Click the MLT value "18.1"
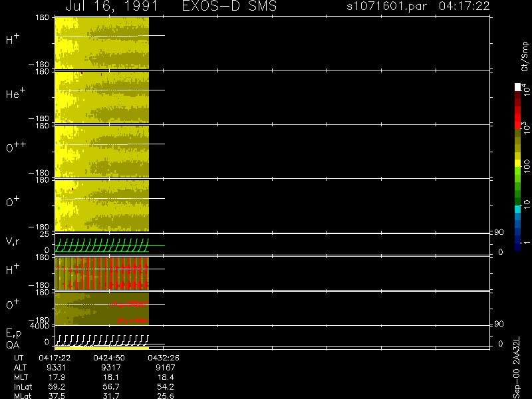The height and width of the screenshot is (399, 532). (112, 377)
